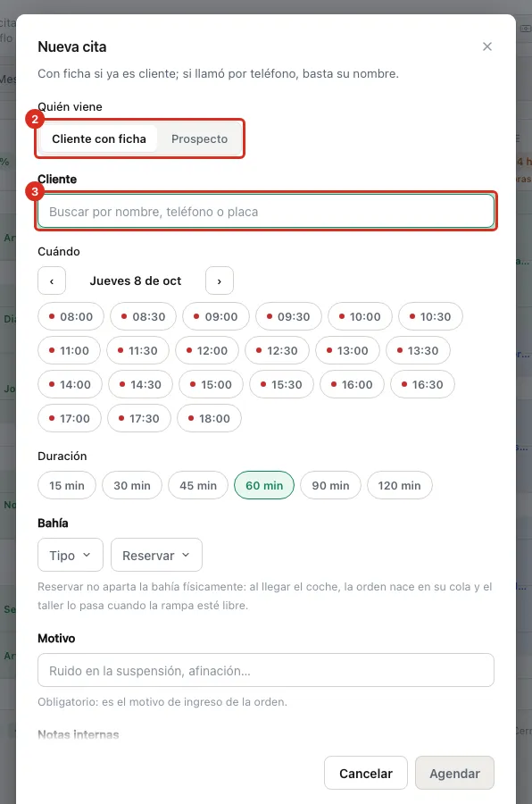532x804 pixels.
Task: Switch to the Prospecto option
Action: (x=199, y=139)
